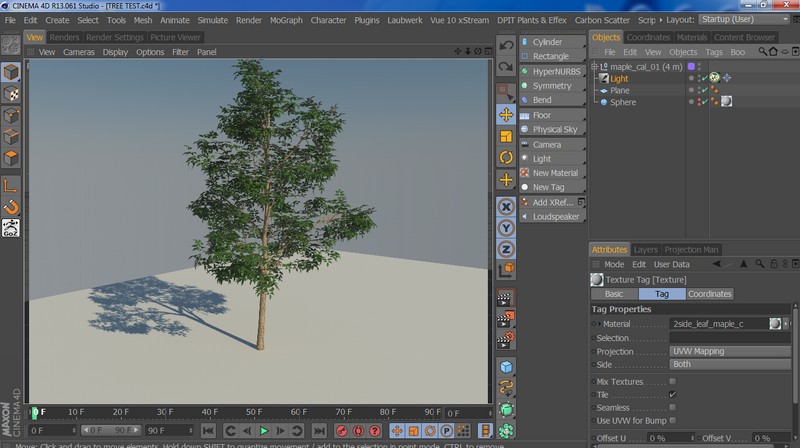800x448 pixels.
Task: Select the Scale tool icon
Action: pyautogui.click(x=506, y=136)
